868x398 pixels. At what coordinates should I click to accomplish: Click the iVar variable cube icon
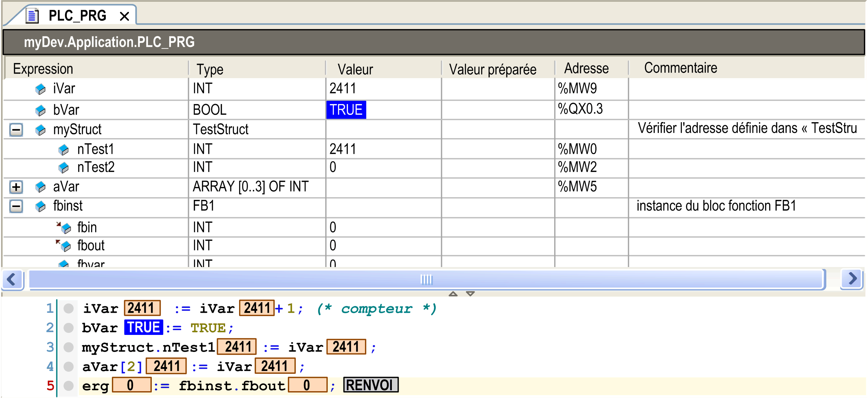point(40,89)
